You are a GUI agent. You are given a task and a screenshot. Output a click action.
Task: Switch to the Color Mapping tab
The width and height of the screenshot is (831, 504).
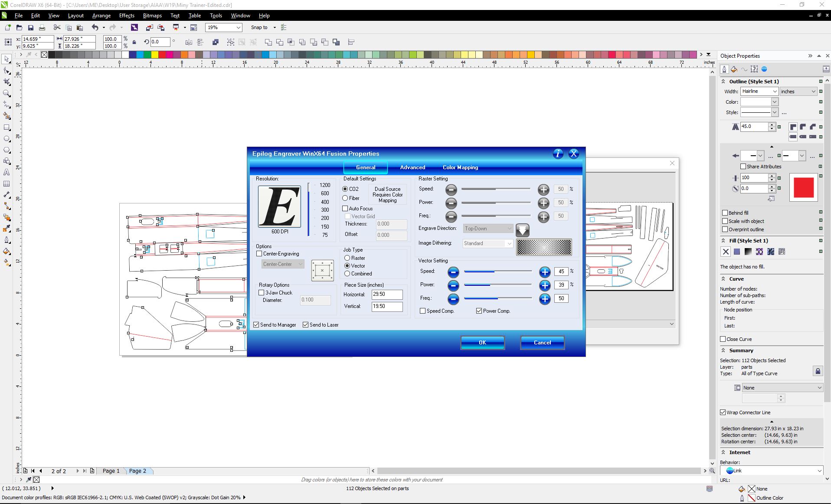[460, 167]
